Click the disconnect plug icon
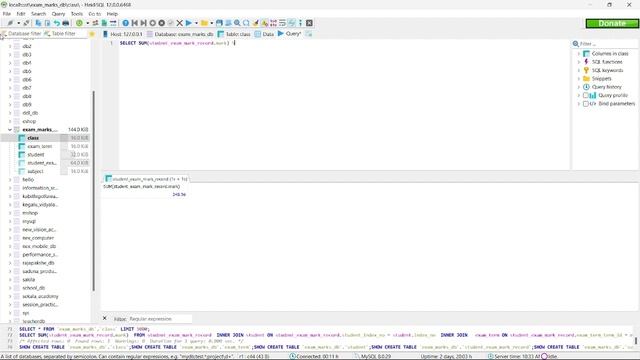Viewport: 640px width, 360px height. click(26, 23)
